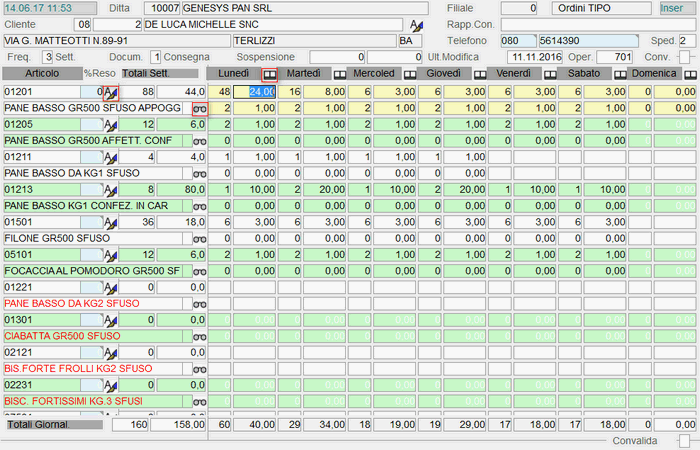
Task: Click the book icon next to Venerdì header
Action: [x=550, y=75]
